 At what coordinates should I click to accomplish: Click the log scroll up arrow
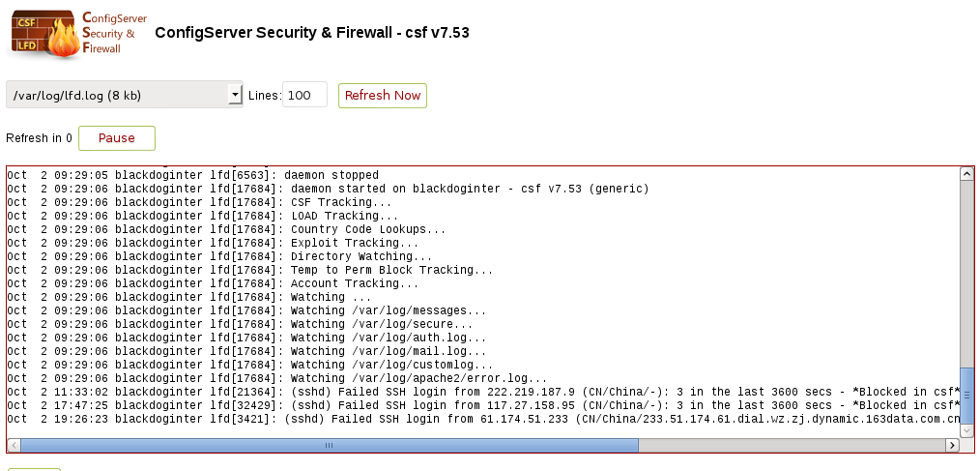click(966, 174)
